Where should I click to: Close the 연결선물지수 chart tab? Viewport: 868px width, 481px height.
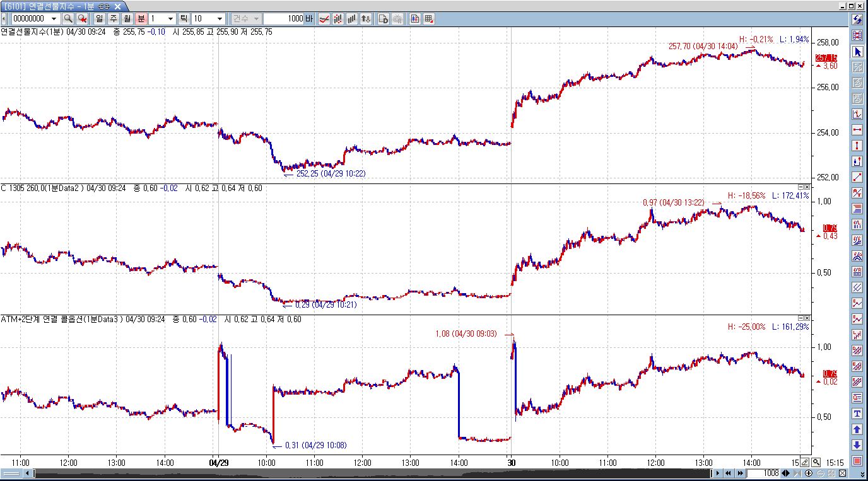coord(117,6)
